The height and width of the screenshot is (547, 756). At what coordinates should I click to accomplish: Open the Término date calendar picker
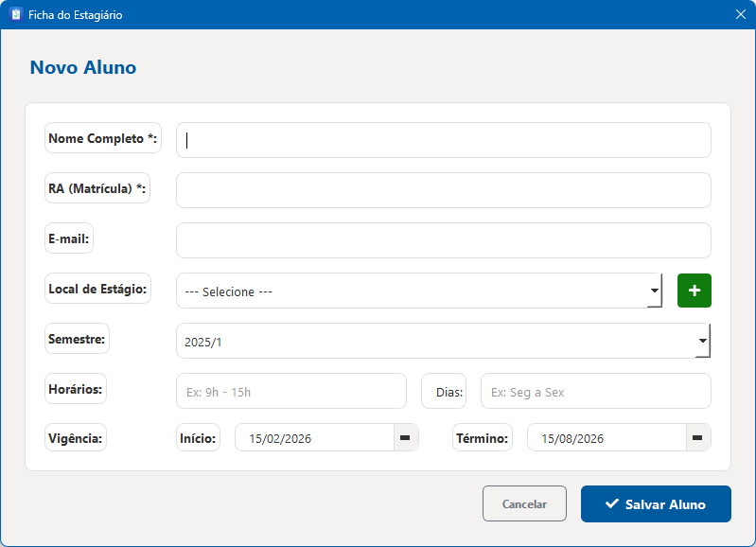(x=697, y=437)
